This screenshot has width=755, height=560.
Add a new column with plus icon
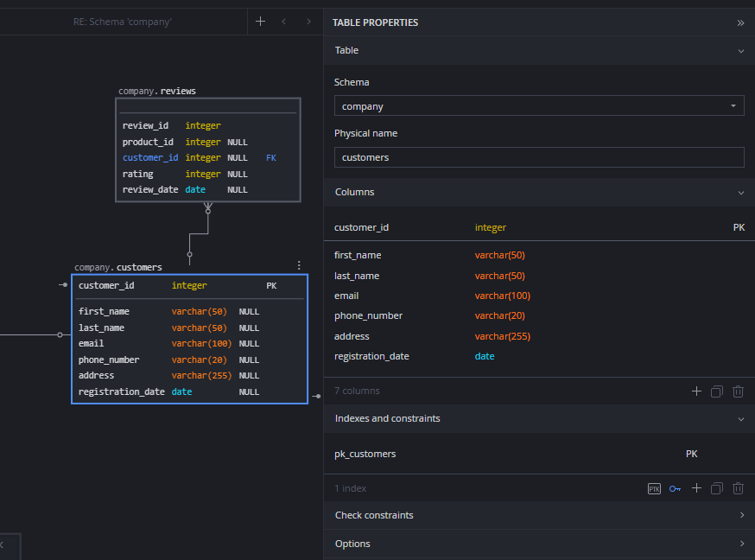coord(696,391)
